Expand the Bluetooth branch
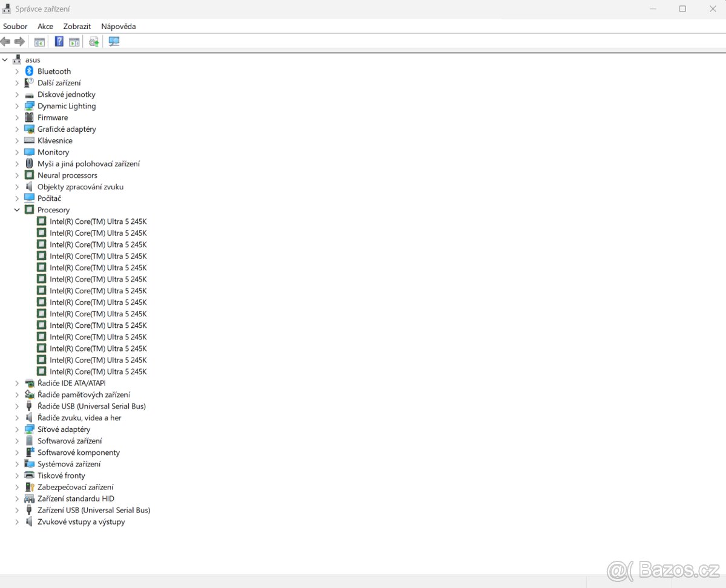Screen dimensions: 726x588 point(17,71)
